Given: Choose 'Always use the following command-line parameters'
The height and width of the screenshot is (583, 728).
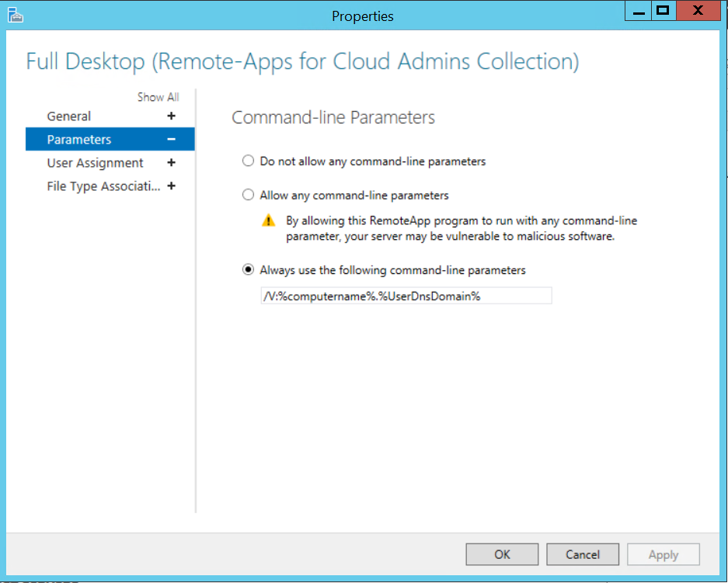Looking at the screenshot, I should [248, 269].
